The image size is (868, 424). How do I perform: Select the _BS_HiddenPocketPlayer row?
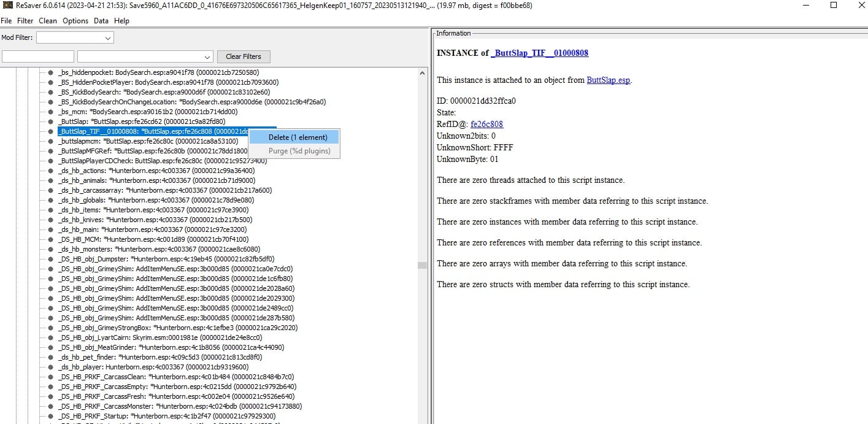pyautogui.click(x=169, y=82)
